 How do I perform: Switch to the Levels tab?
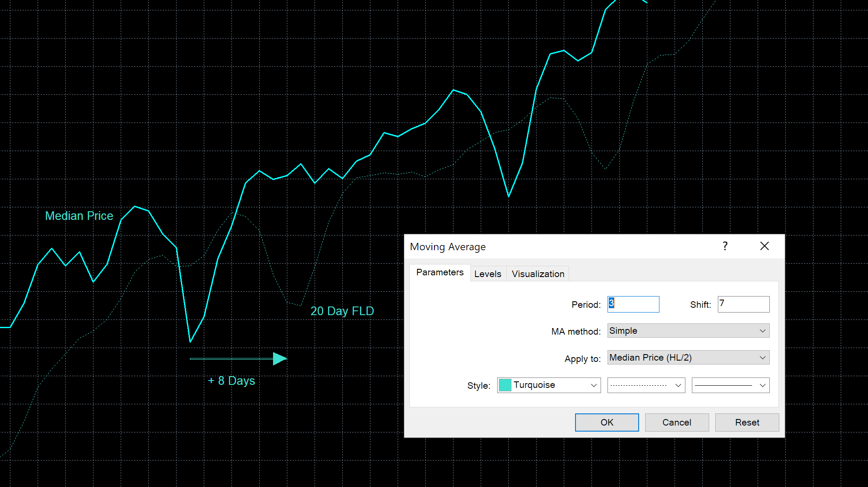tap(488, 274)
